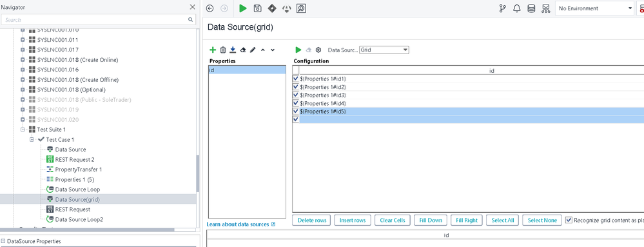Open the magnifier search icon in top toolbar
The height and width of the screenshot is (247, 644).
pos(301,8)
